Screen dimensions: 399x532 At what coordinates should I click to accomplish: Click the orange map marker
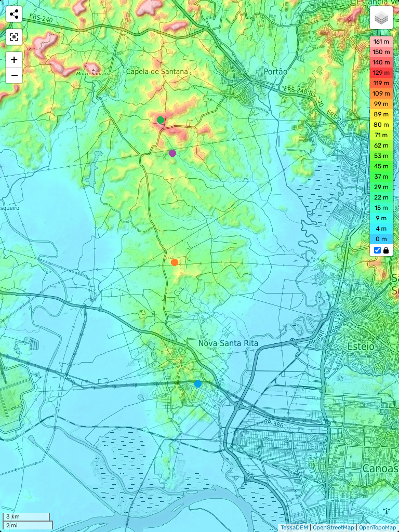(175, 262)
